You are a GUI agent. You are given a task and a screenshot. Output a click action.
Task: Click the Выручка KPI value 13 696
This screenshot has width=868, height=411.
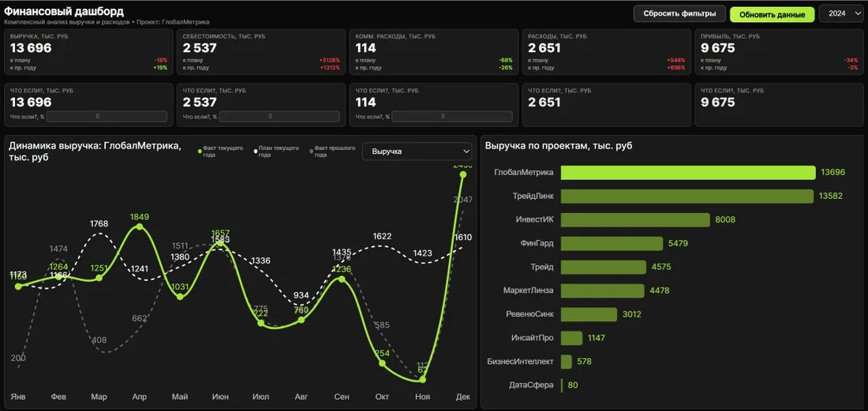click(x=31, y=48)
